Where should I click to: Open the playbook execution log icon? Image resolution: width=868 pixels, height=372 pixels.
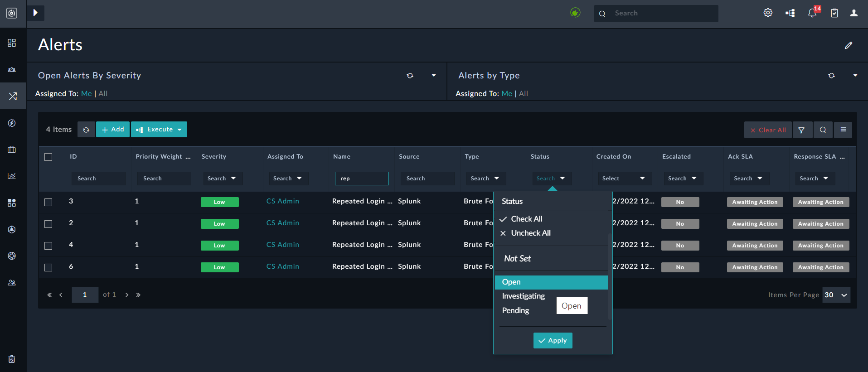[x=790, y=13]
